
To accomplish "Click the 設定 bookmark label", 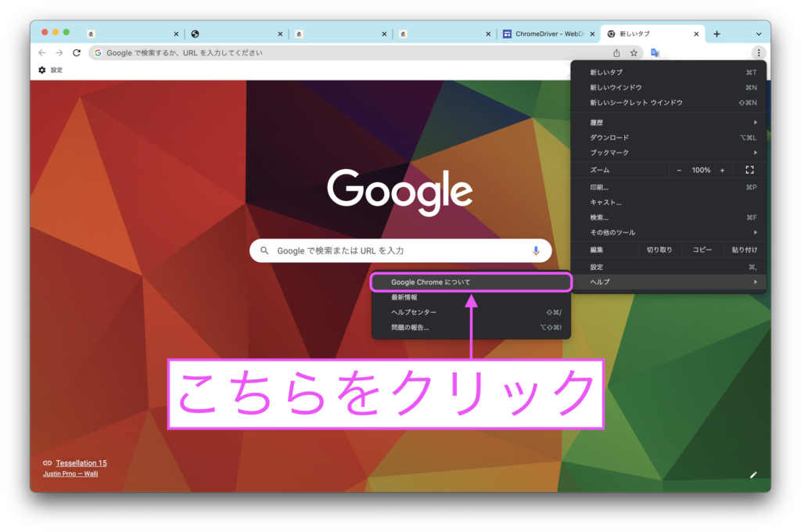I will point(56,70).
